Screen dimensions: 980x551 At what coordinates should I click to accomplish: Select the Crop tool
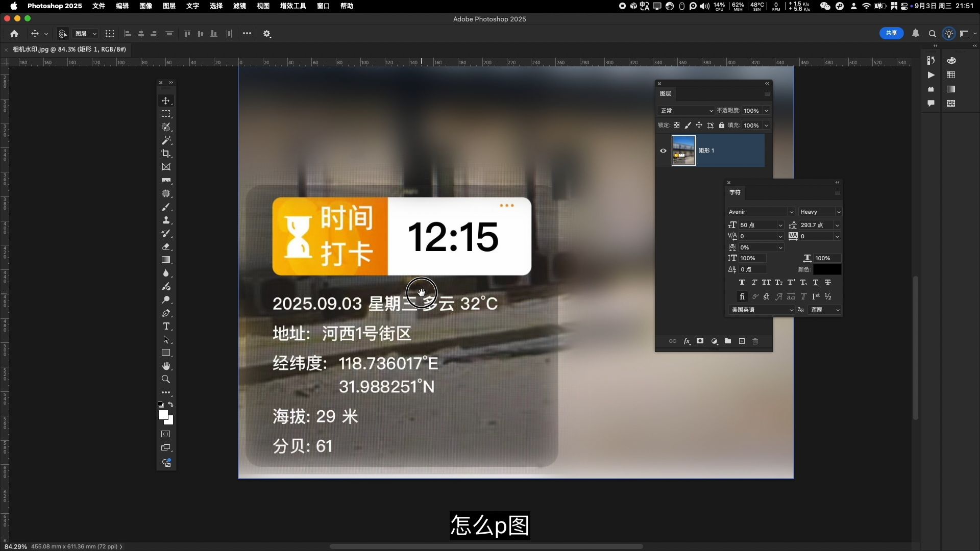click(x=166, y=154)
